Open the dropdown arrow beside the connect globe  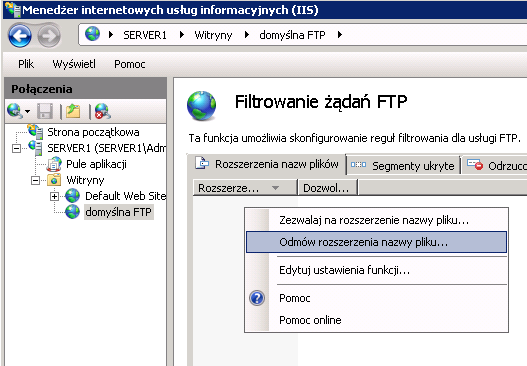28,111
